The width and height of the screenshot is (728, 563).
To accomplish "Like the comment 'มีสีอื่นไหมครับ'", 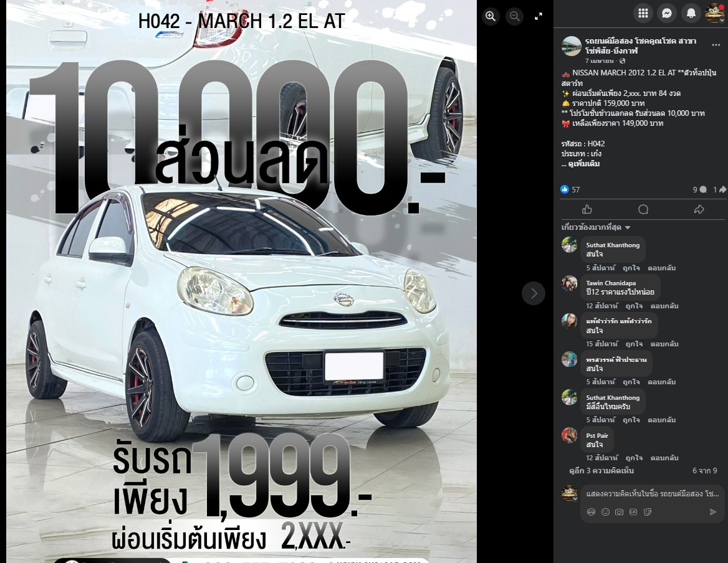I will [631, 420].
